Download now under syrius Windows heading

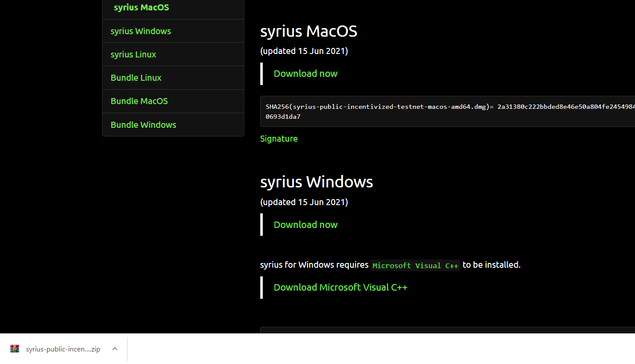pos(306,225)
